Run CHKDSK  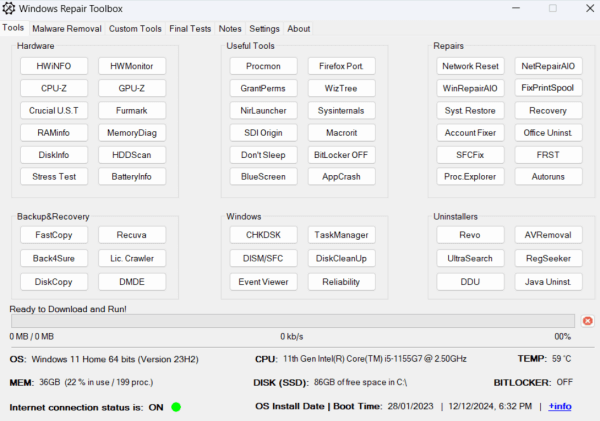click(x=264, y=235)
